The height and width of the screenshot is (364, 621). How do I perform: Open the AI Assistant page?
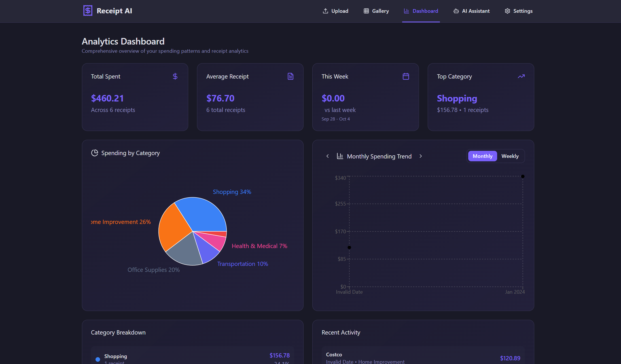pos(472,11)
